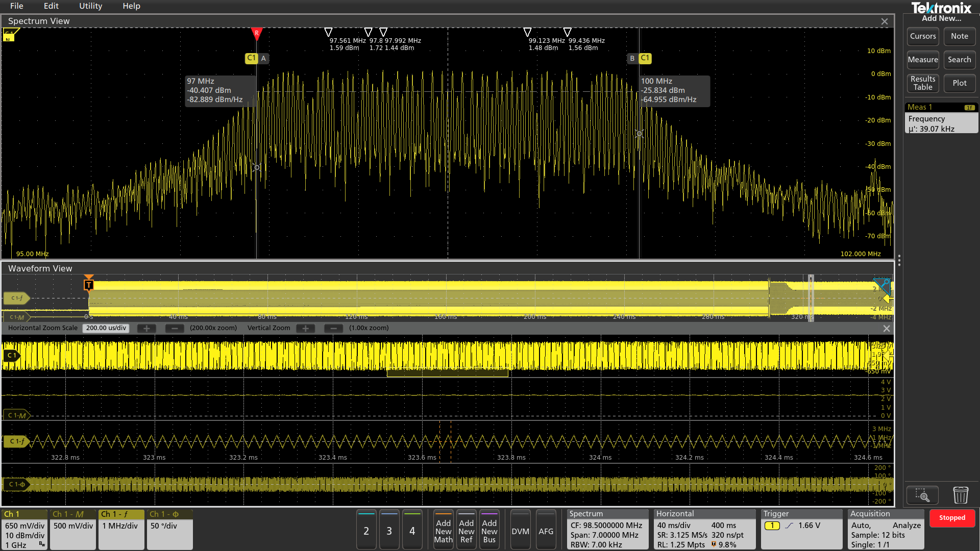Open Meas 1 Frequency badge
The width and height of the screenshot is (980, 551).
(x=941, y=118)
